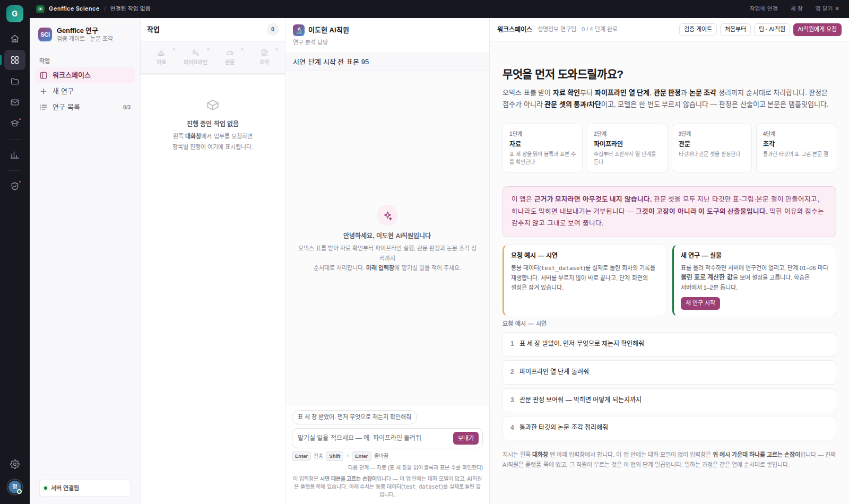Click the 시연 단계 시작 전 표본 95 text
The width and height of the screenshot is (849, 504).
click(331, 62)
